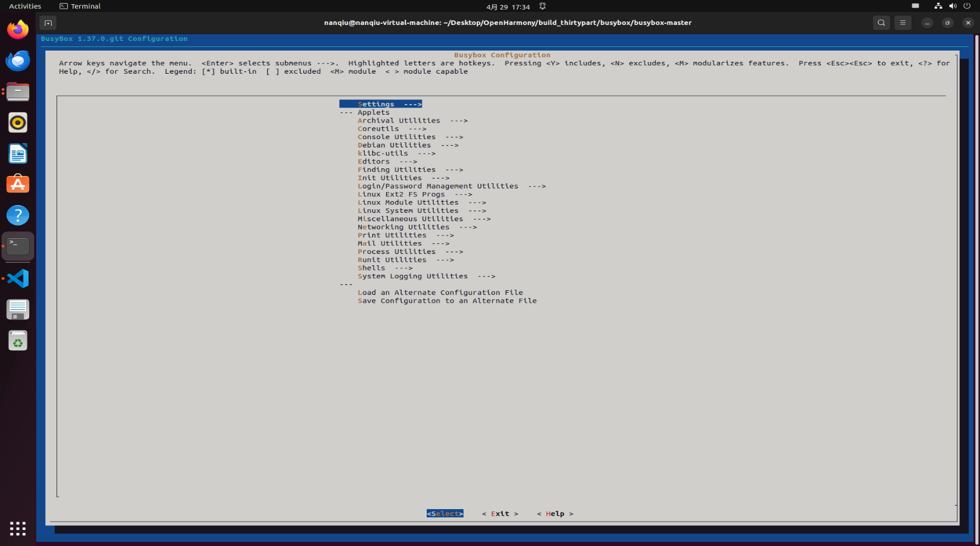Open new terminal tab icon

click(x=48, y=23)
